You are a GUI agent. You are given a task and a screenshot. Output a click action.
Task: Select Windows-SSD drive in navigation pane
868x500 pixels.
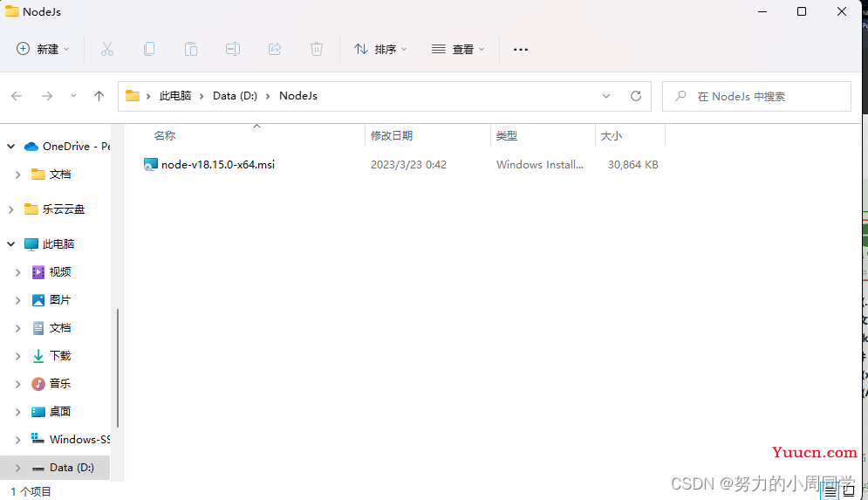[79, 439]
